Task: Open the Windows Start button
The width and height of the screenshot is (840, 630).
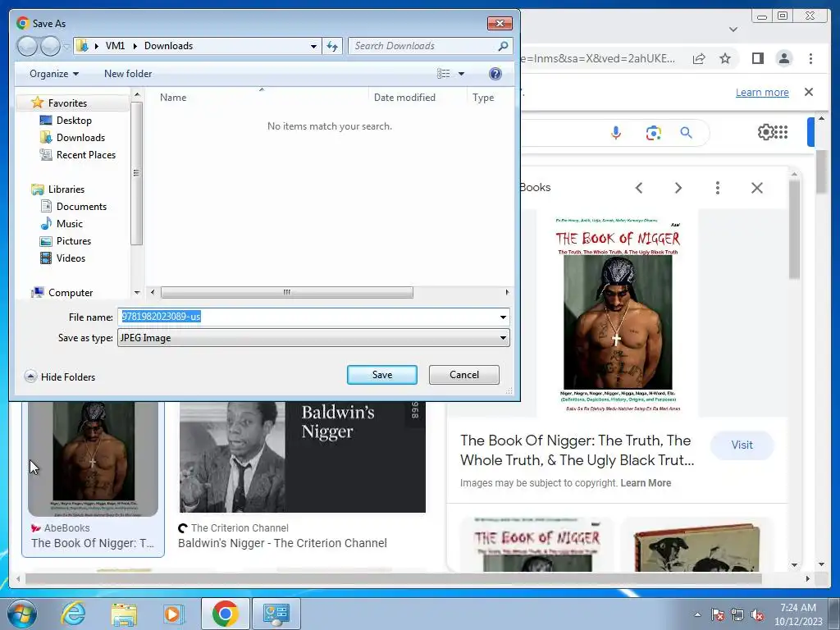Action: (x=22, y=614)
